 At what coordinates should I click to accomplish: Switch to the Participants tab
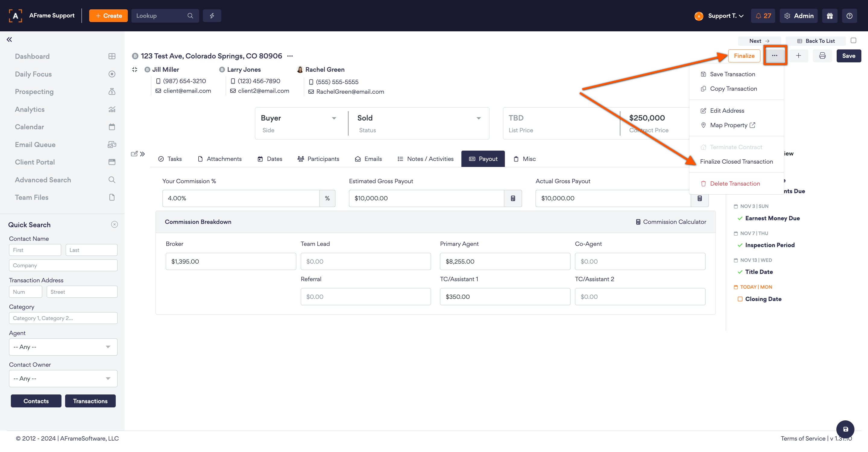point(319,159)
